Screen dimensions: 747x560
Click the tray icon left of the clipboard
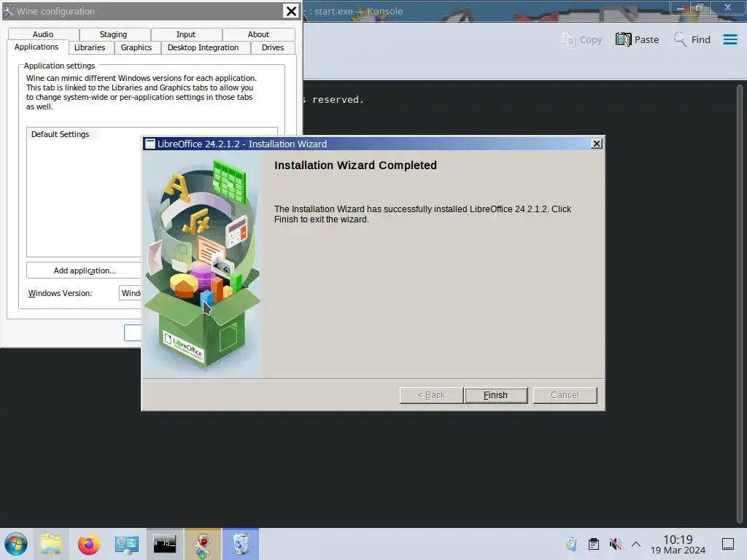571,544
